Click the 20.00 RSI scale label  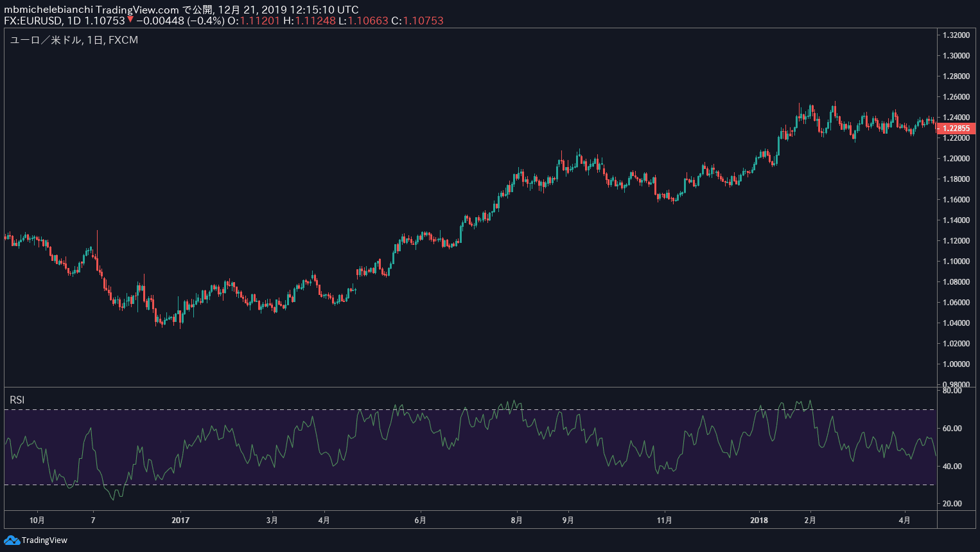[x=952, y=504]
